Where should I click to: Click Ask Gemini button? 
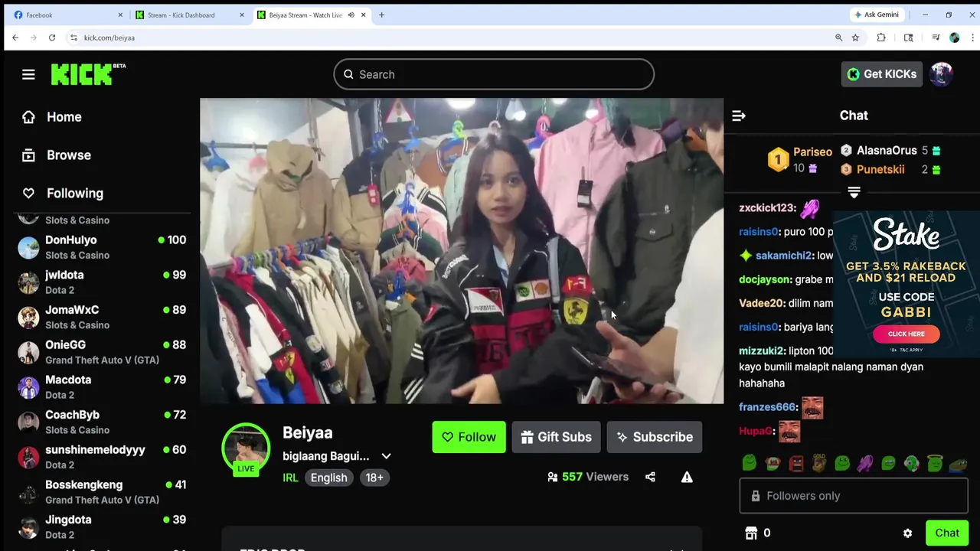(x=877, y=15)
